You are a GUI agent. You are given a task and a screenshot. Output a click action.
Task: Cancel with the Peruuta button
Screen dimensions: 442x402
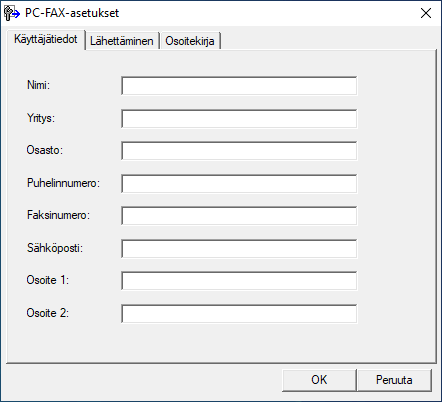394,380
